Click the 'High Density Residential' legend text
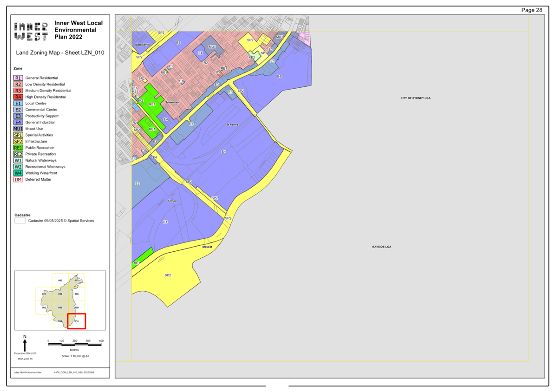The width and height of the screenshot is (555, 392). click(46, 97)
